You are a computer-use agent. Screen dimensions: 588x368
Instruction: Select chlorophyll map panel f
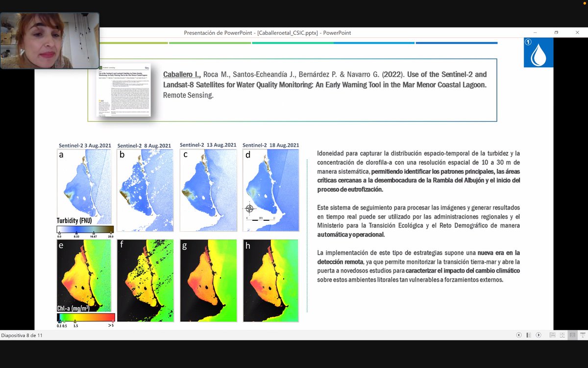tap(146, 280)
